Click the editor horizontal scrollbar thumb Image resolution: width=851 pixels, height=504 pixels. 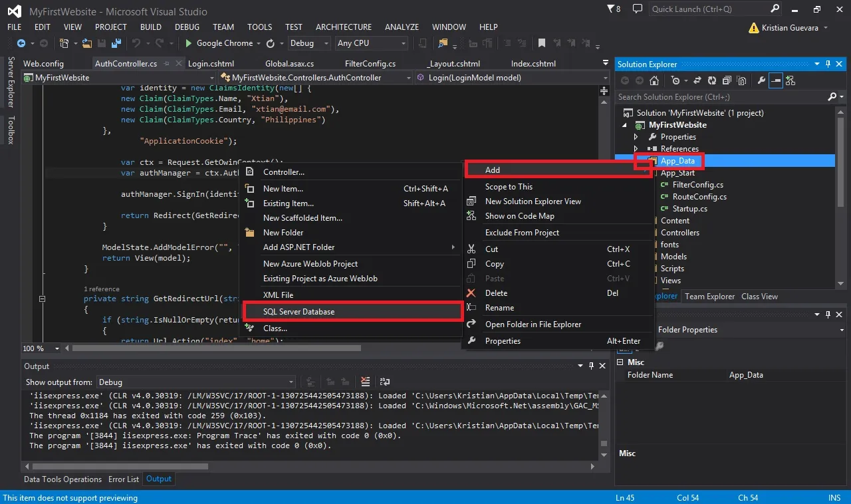[x=216, y=348]
